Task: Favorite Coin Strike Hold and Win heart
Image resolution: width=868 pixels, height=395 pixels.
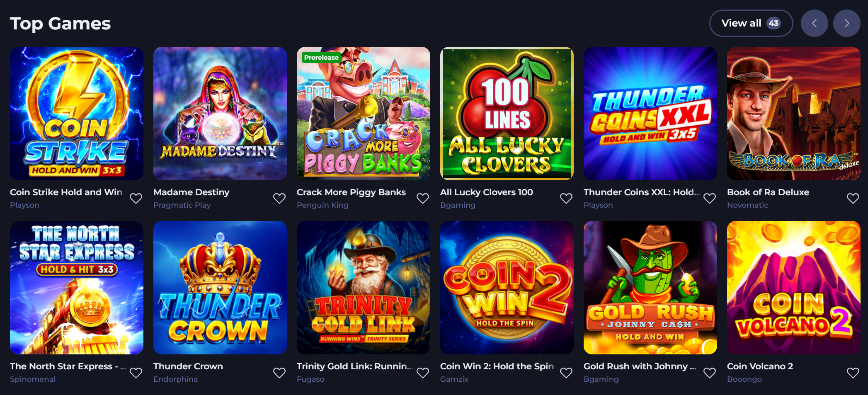Action: [x=136, y=199]
